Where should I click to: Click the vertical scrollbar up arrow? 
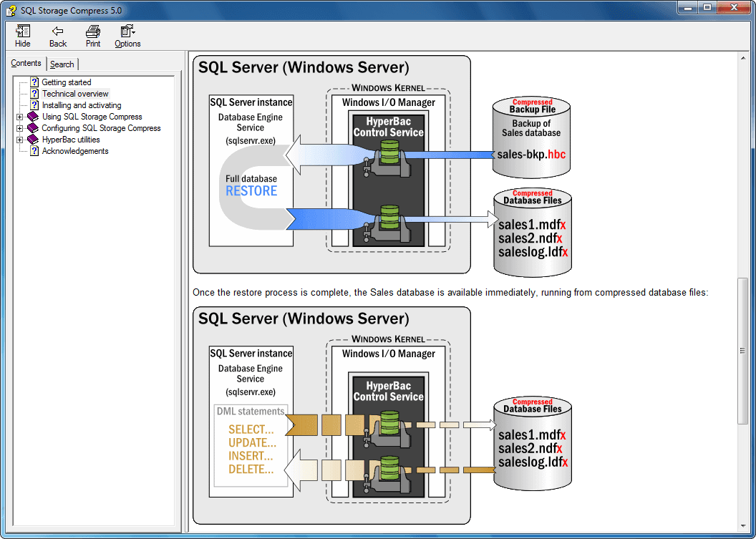[742, 58]
